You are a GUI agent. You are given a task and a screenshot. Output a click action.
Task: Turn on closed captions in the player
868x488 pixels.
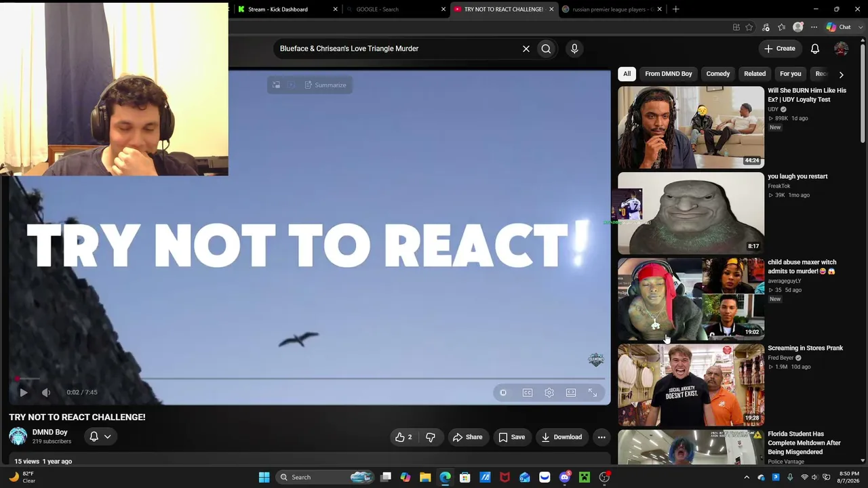pyautogui.click(x=528, y=392)
